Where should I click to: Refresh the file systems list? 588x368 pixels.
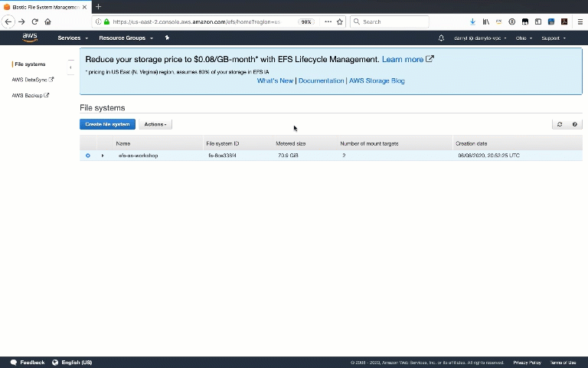click(560, 124)
